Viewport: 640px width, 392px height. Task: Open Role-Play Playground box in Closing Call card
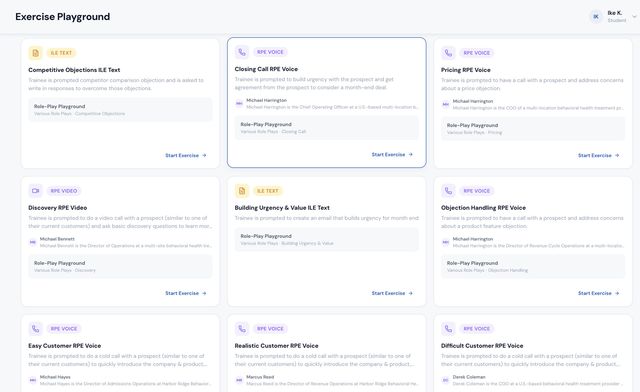pyautogui.click(x=327, y=128)
